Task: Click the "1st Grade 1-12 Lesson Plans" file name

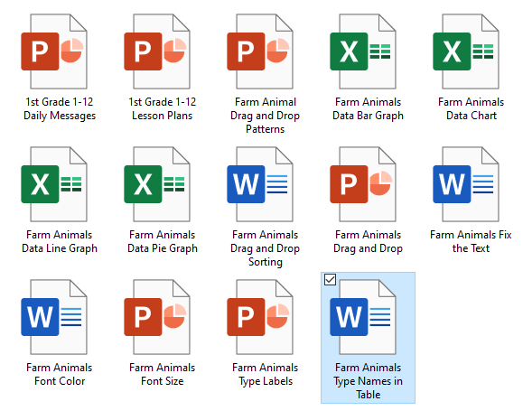Action: coord(163,108)
